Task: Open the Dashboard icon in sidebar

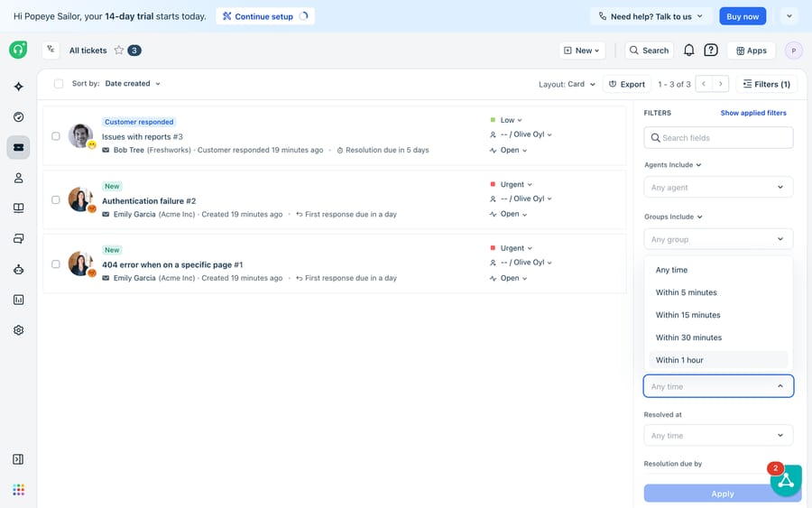Action: point(19,117)
